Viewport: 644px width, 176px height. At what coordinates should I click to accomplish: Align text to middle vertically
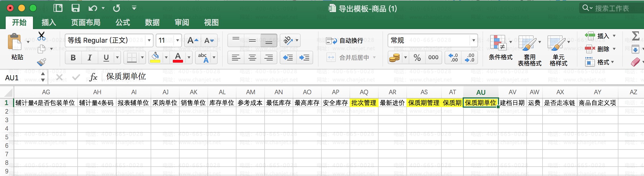tap(252, 40)
